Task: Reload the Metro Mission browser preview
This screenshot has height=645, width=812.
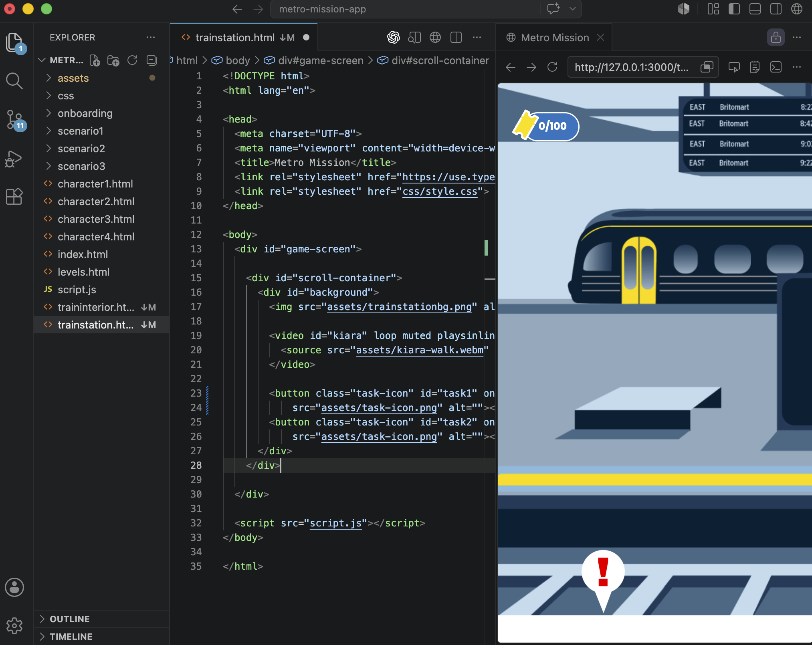Action: tap(552, 67)
